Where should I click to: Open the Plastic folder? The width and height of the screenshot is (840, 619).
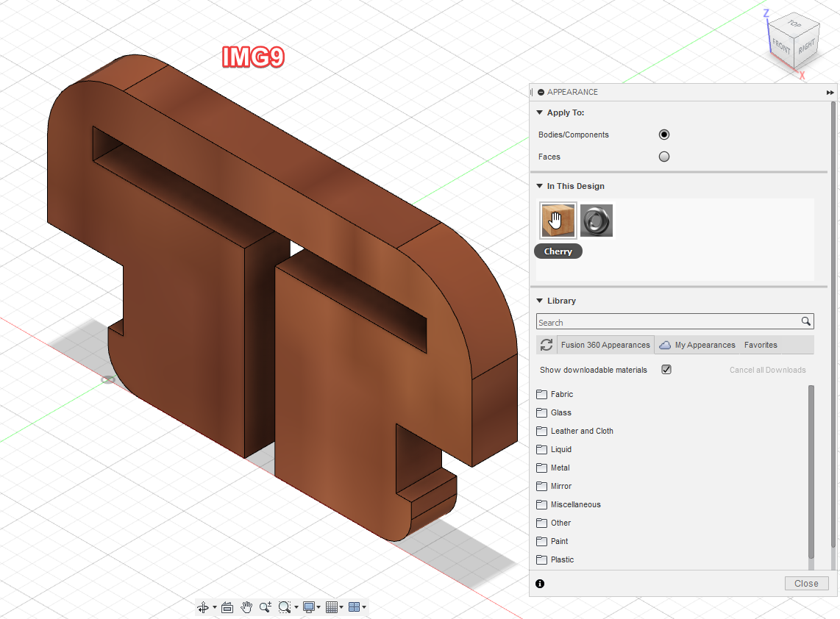[x=555, y=559]
